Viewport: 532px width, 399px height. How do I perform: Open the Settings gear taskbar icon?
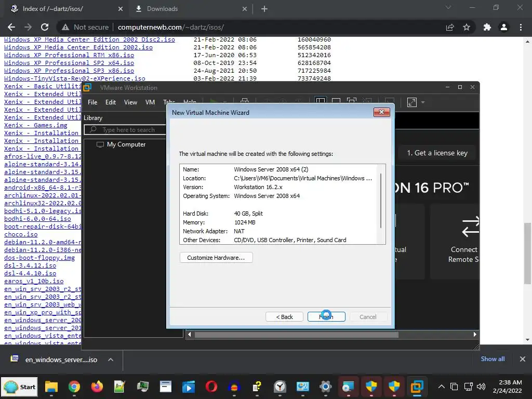325,387
